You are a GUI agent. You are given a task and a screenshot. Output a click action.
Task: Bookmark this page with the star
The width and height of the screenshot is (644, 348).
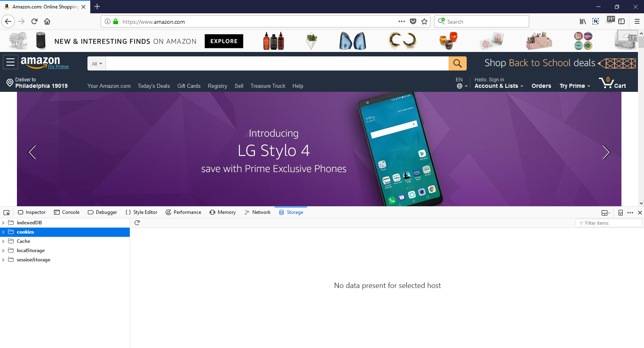(x=424, y=21)
